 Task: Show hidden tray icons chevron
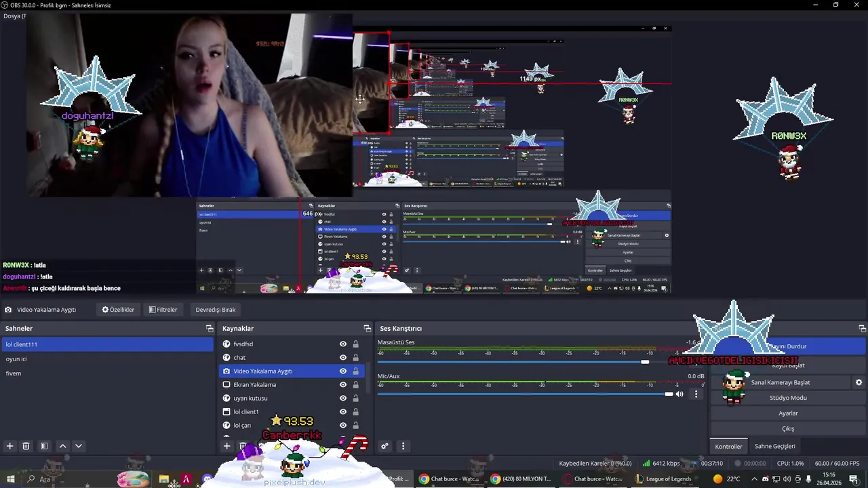click(754, 479)
